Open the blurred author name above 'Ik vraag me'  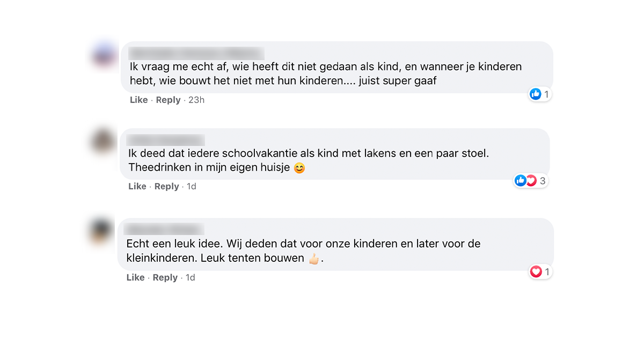196,54
